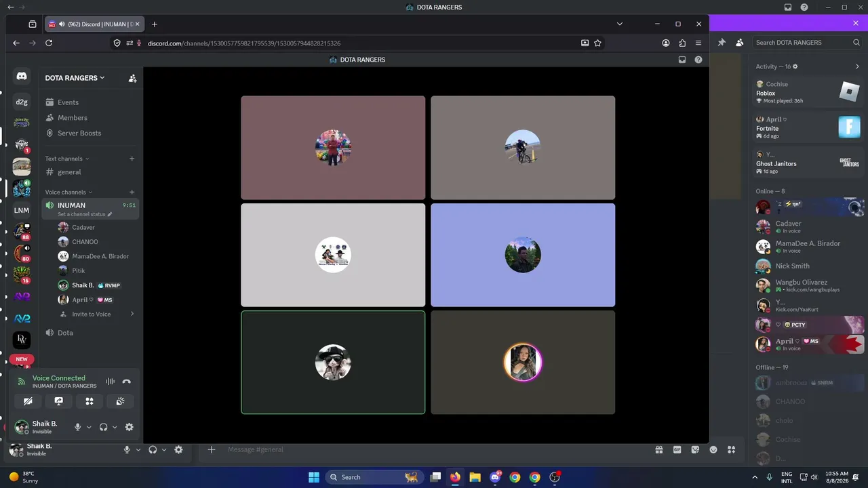The height and width of the screenshot is (488, 868).
Task: Collapse the Voice channels category
Action: [x=68, y=192]
